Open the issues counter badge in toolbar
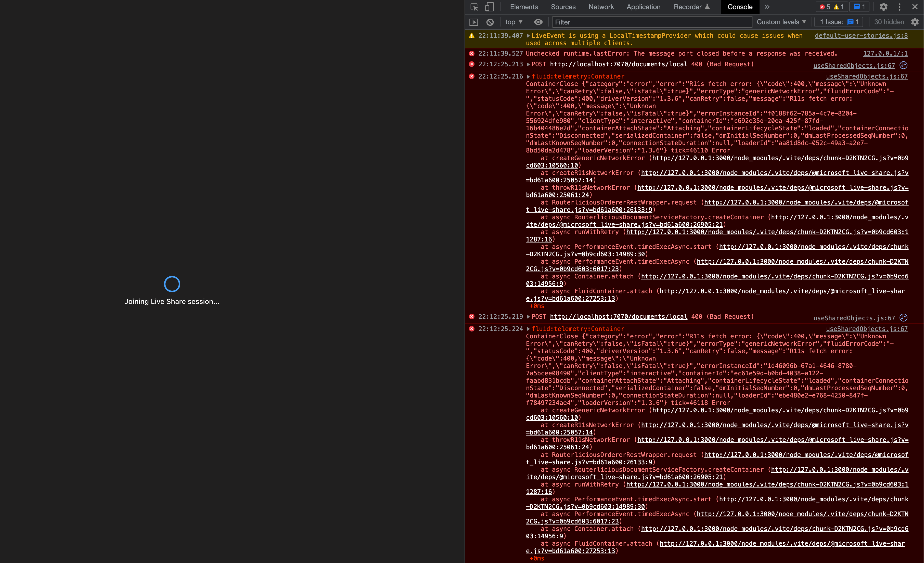 click(x=859, y=7)
